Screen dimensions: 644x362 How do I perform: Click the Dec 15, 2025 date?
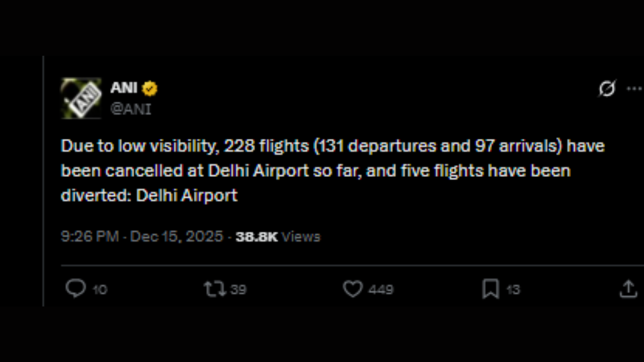tap(176, 236)
